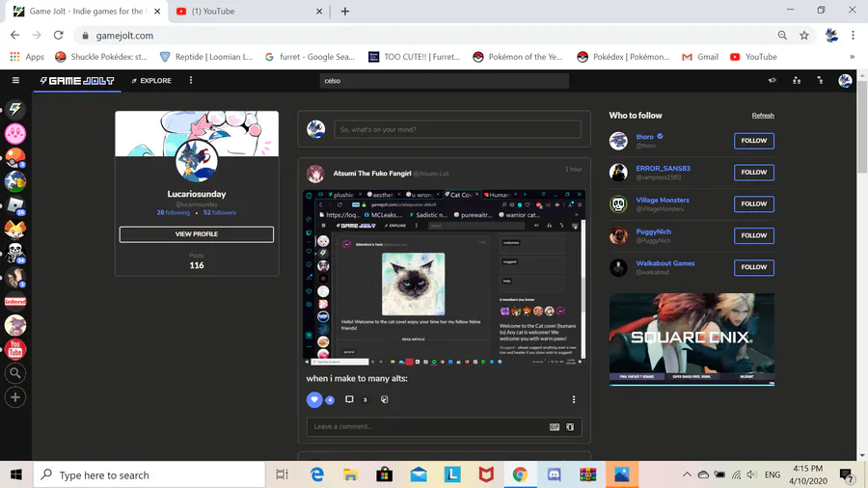
Task: Like the post with heart icon
Action: coord(314,399)
